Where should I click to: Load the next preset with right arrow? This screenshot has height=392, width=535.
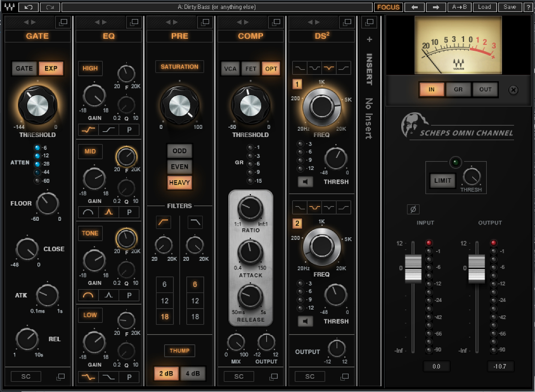pos(436,7)
